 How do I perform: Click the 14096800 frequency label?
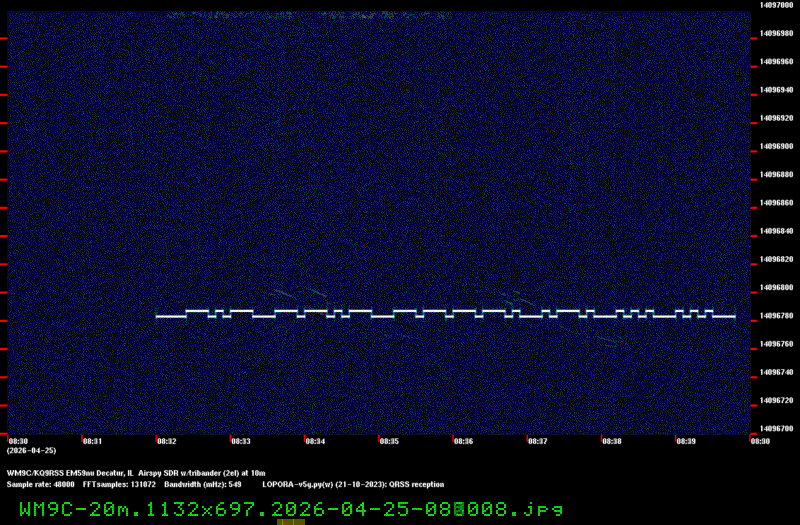(777, 287)
